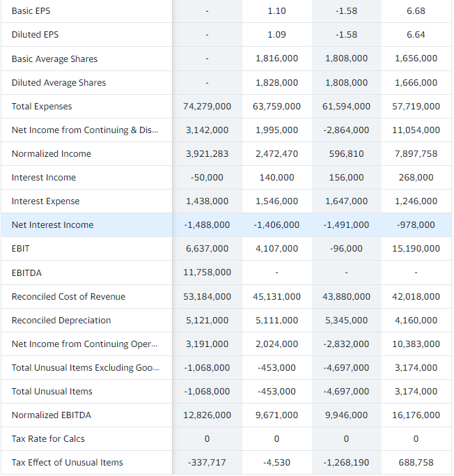Select the Interest Income value -50,000

(x=207, y=177)
